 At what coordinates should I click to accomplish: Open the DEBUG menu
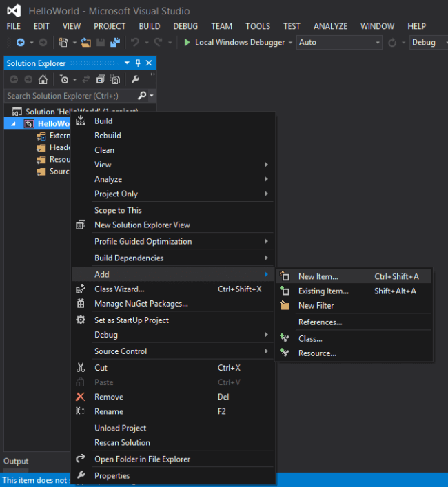coord(185,26)
